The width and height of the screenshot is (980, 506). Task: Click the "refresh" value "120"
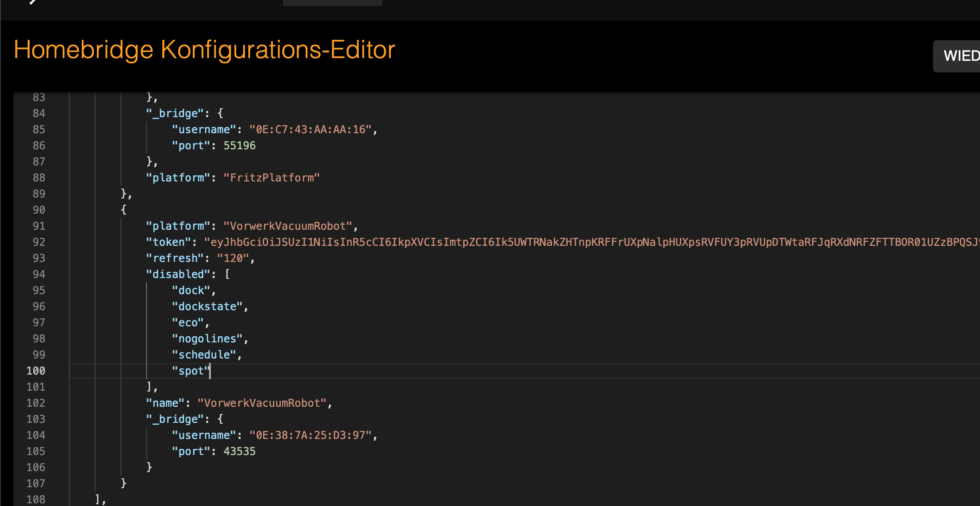233,258
